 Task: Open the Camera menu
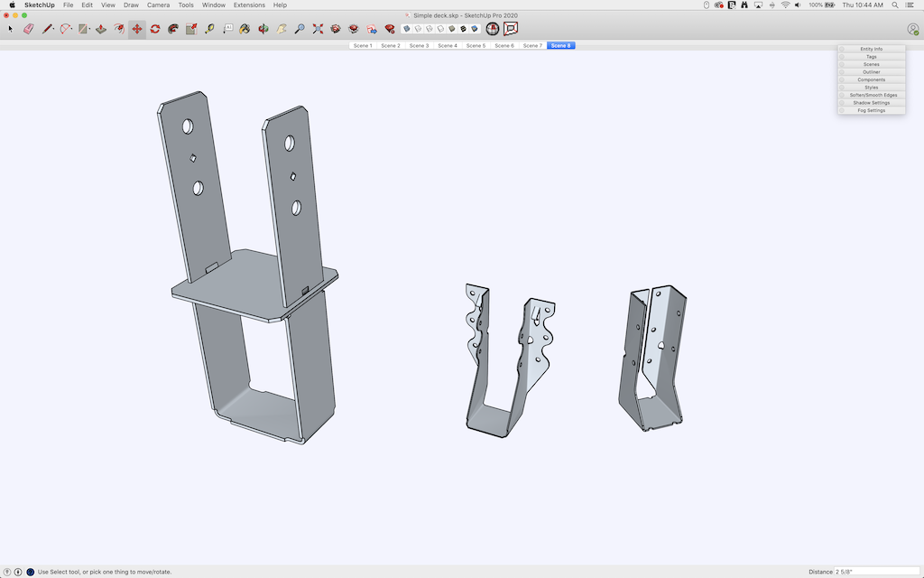158,5
